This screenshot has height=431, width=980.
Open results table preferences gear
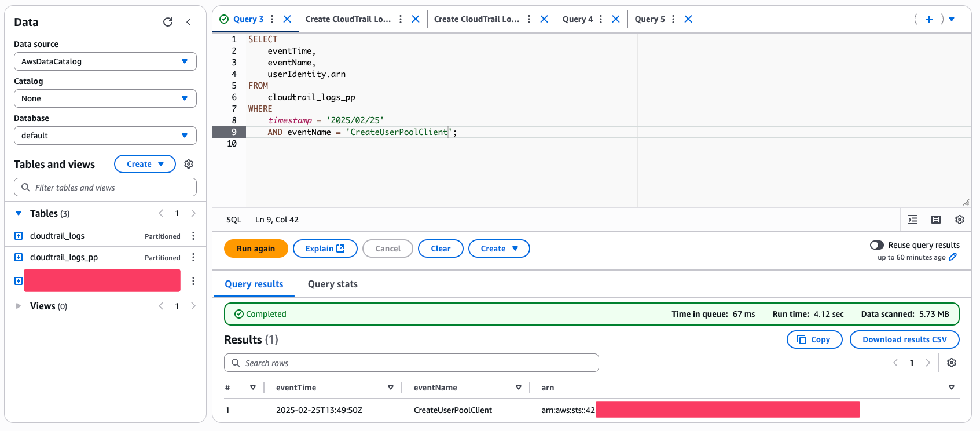(x=952, y=363)
